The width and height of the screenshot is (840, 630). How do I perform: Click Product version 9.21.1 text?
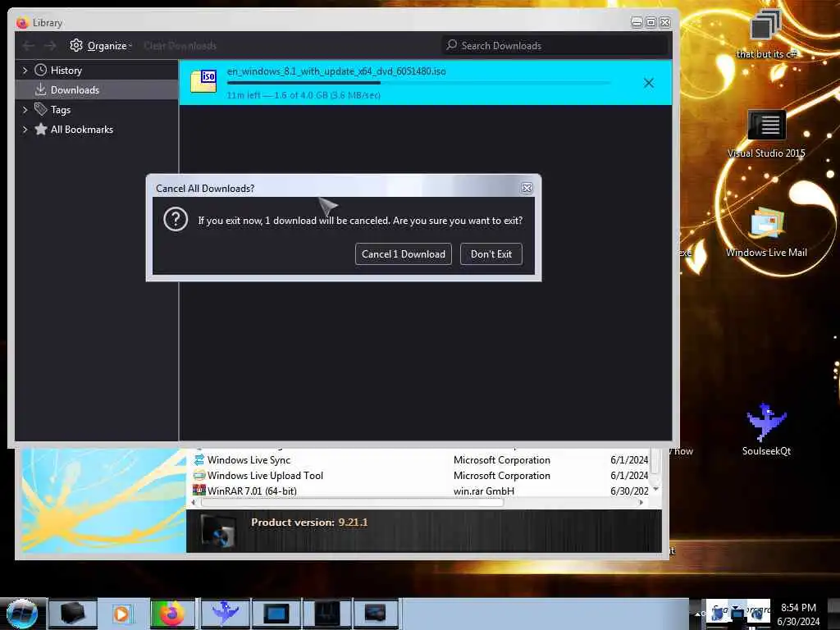pos(309,523)
